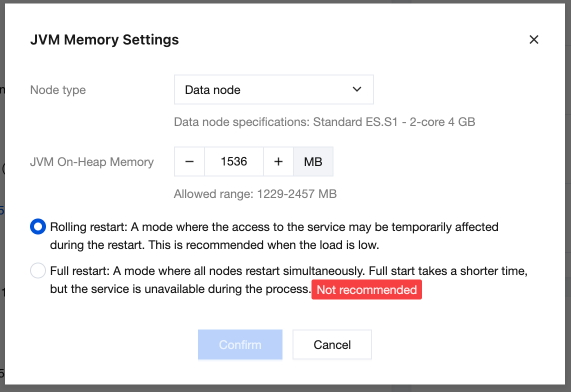571x392 pixels.
Task: Select the Full restart radio button
Action: (38, 271)
